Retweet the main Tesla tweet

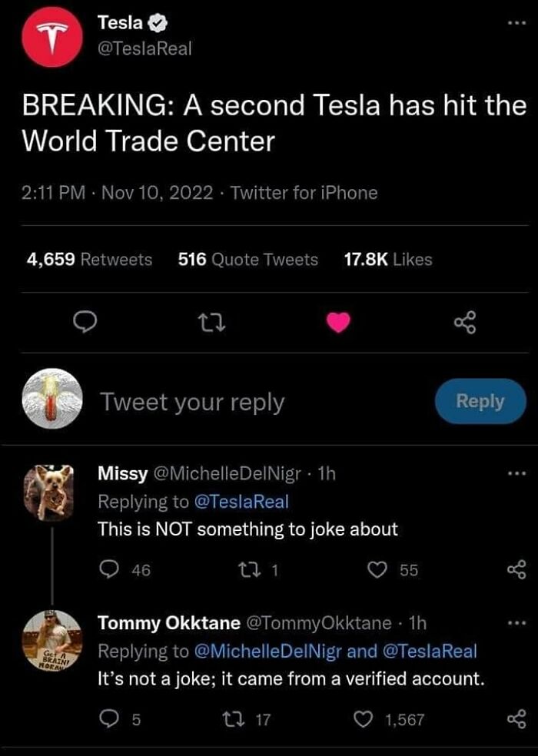(x=213, y=323)
